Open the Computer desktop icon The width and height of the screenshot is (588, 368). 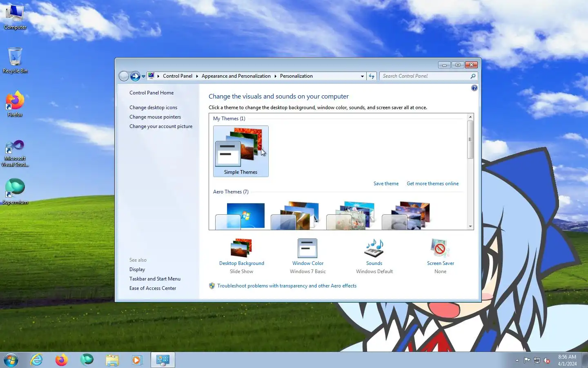15,17
